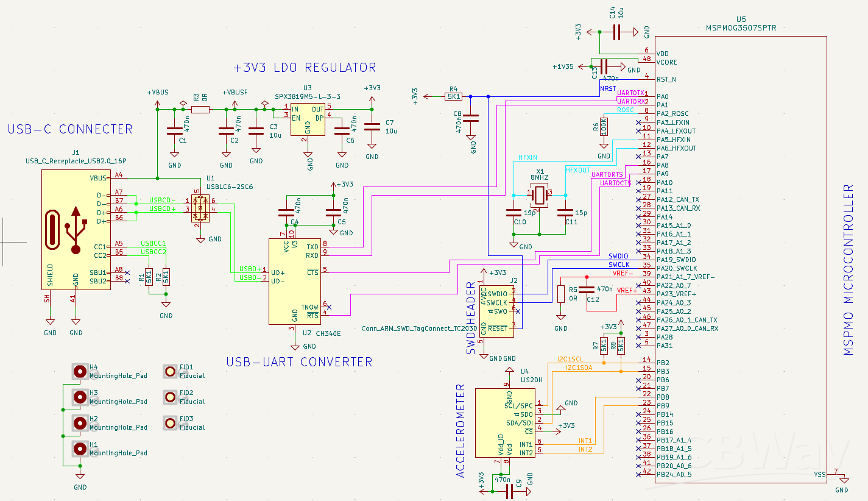This screenshot has height=501, width=868.
Task: Select the R6 100K resistor
Action: click(x=604, y=127)
